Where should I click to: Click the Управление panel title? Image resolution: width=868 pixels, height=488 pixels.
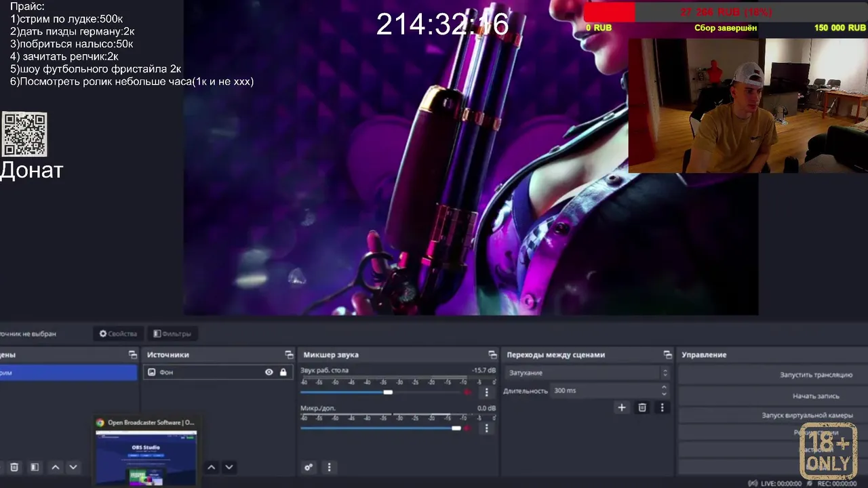pyautogui.click(x=704, y=354)
